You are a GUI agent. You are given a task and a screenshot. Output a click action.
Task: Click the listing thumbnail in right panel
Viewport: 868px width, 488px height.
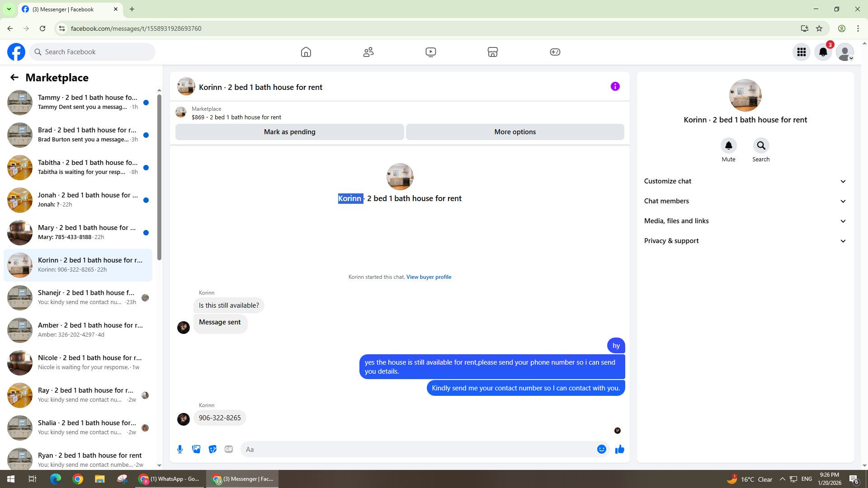[x=745, y=95]
